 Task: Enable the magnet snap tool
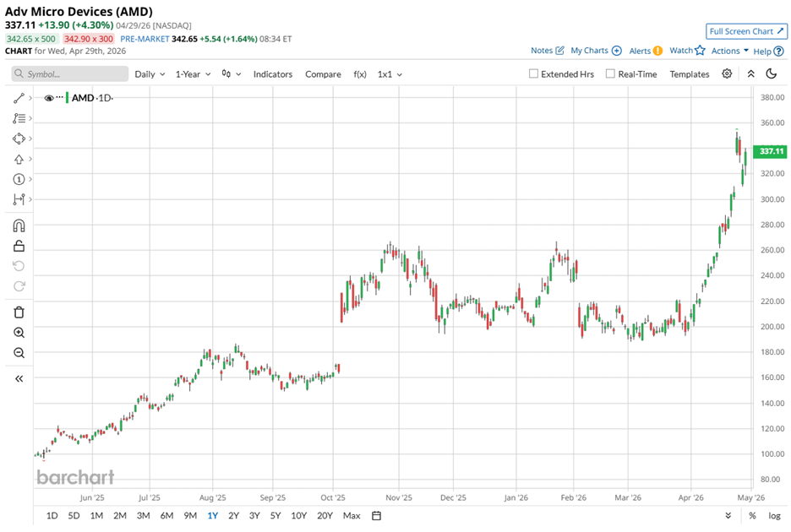pos(19,225)
